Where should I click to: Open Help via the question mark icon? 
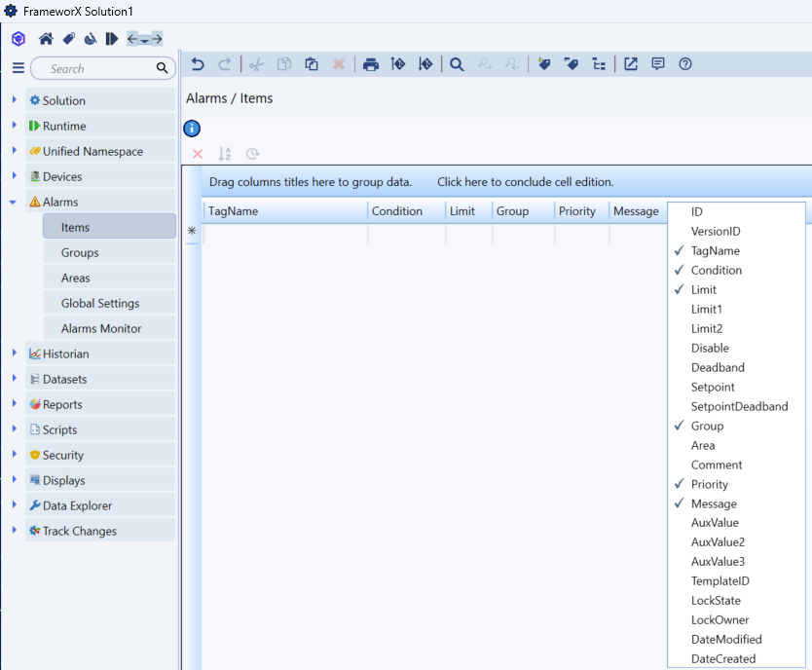(x=685, y=64)
